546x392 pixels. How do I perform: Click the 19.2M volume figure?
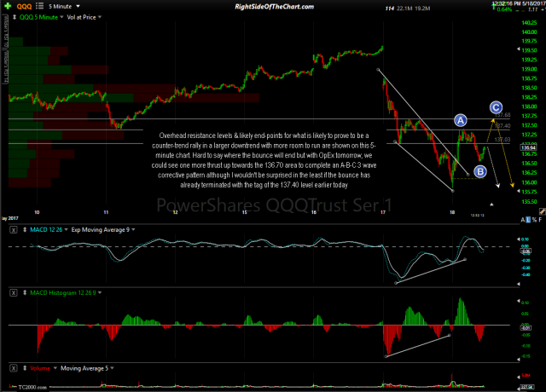(x=422, y=9)
